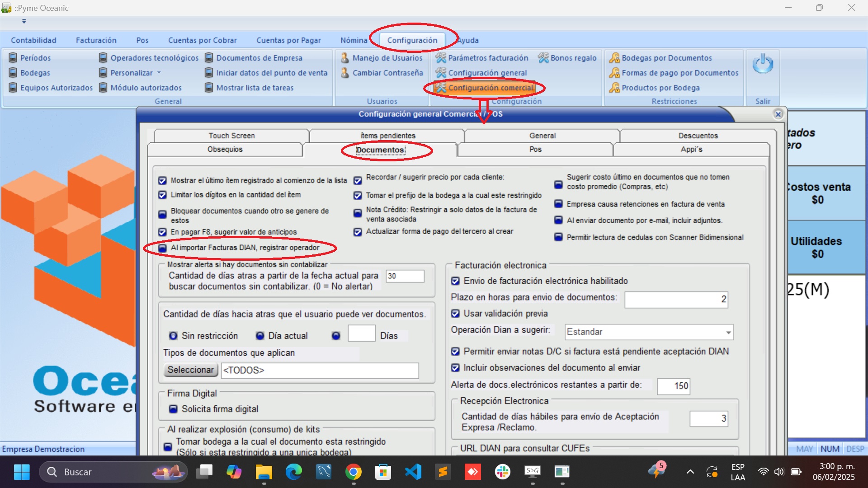Click the Seleccionar button
This screenshot has height=488, width=868.
pos(190,370)
